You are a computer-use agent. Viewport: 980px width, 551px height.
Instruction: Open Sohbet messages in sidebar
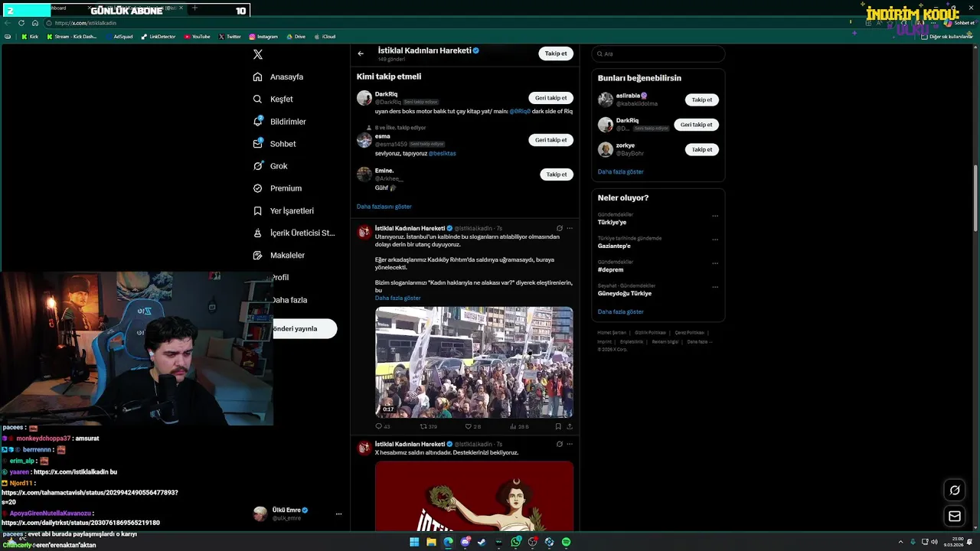(x=274, y=144)
